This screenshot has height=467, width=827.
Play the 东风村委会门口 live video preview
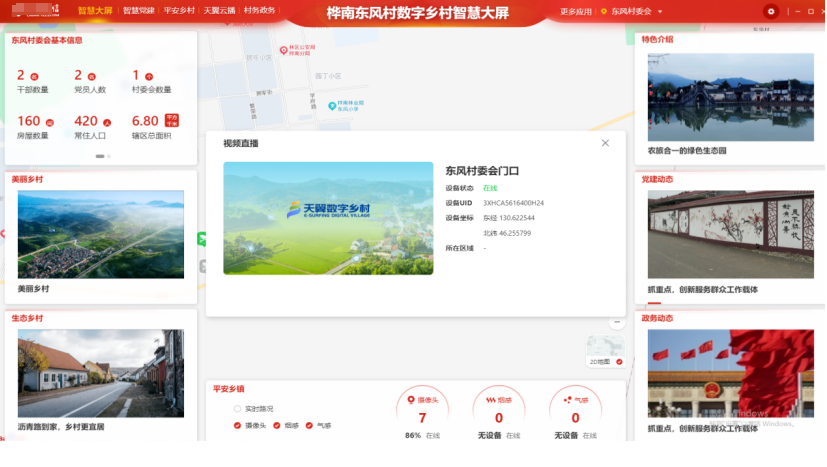pyautogui.click(x=328, y=218)
